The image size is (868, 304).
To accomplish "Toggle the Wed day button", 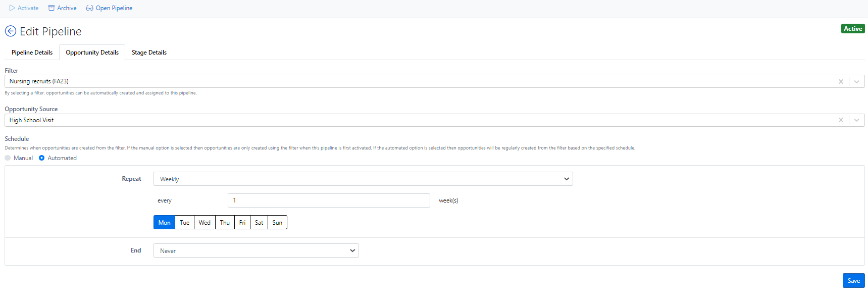I will 205,222.
